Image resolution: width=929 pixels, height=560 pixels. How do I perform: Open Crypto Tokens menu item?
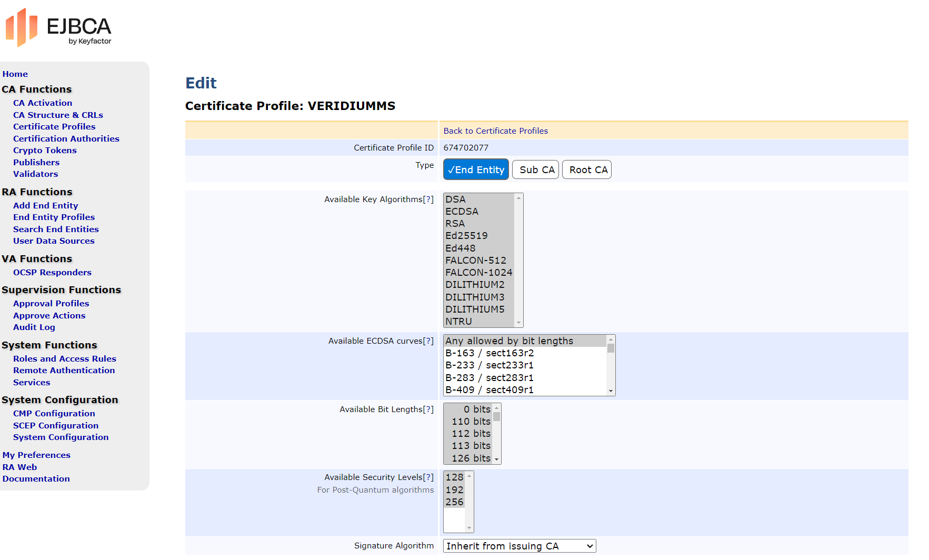click(45, 151)
